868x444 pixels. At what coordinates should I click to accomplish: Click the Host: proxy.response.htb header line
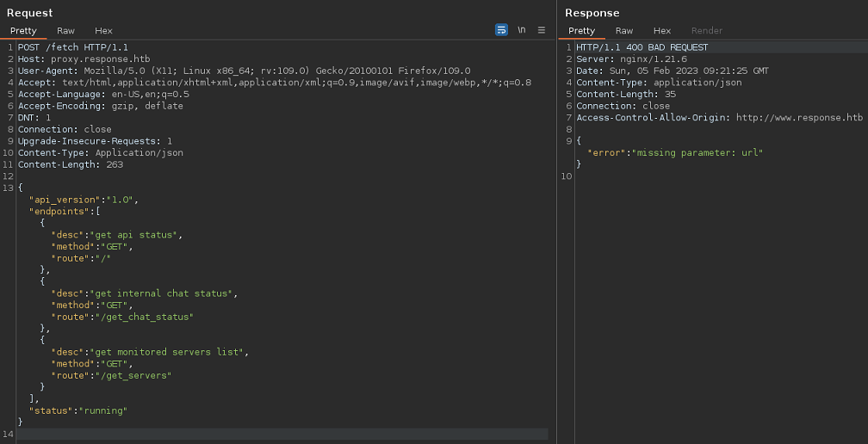[x=84, y=59]
